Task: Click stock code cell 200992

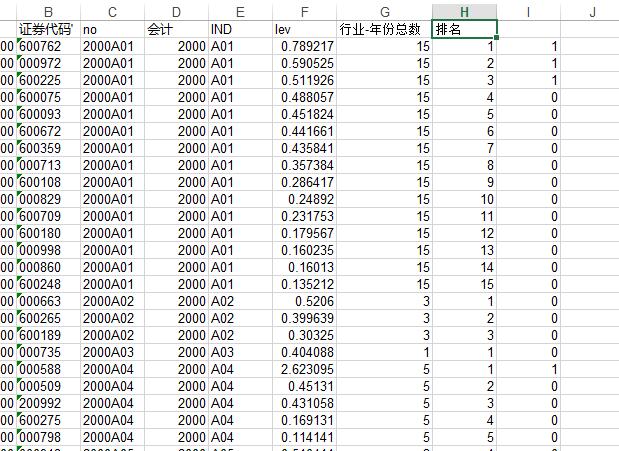Action: pos(48,403)
